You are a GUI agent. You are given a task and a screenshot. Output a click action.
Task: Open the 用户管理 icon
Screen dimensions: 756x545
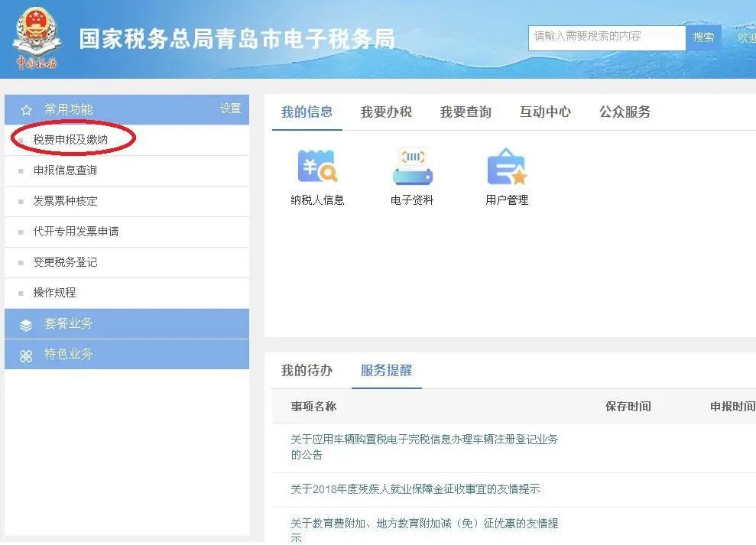(507, 167)
